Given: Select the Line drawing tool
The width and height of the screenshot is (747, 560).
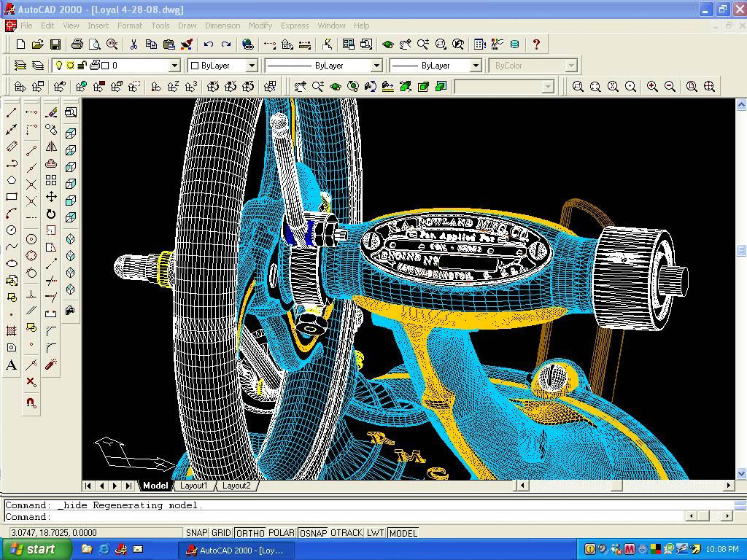Looking at the screenshot, I should pos(12,113).
